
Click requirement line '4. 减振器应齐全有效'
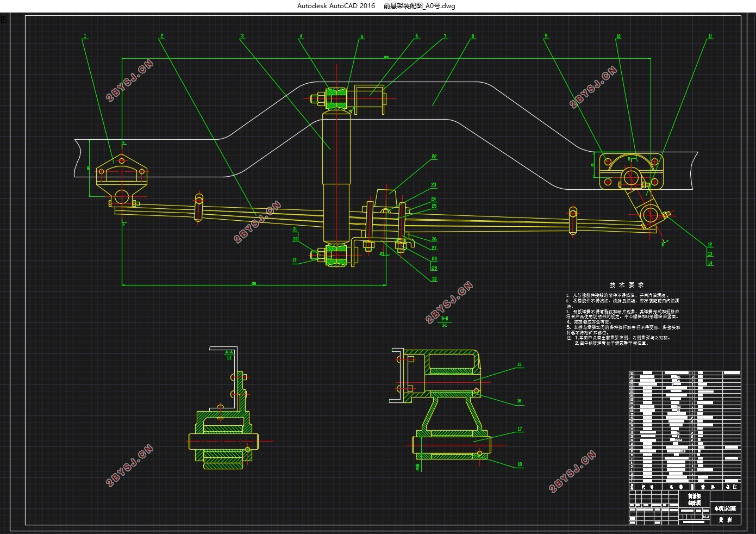click(x=589, y=322)
